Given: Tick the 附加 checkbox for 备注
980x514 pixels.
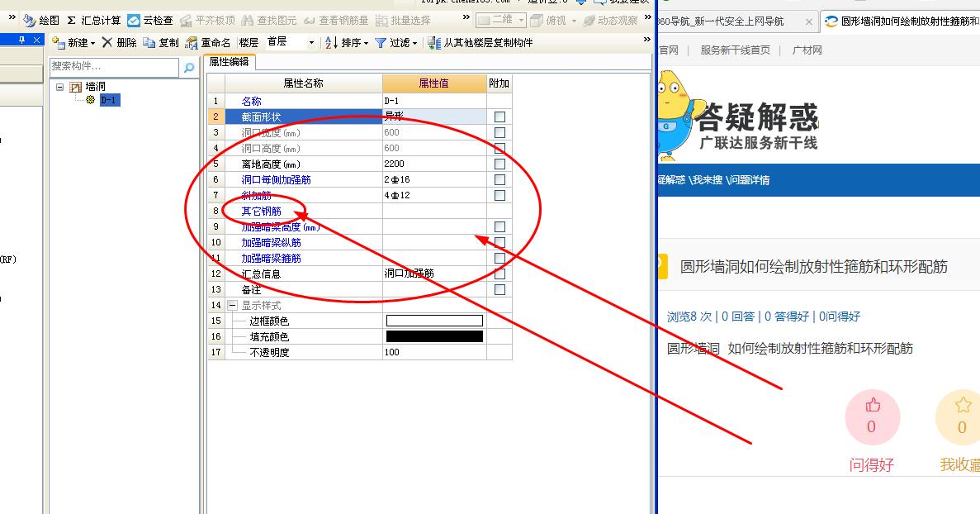Looking at the screenshot, I should 499,289.
